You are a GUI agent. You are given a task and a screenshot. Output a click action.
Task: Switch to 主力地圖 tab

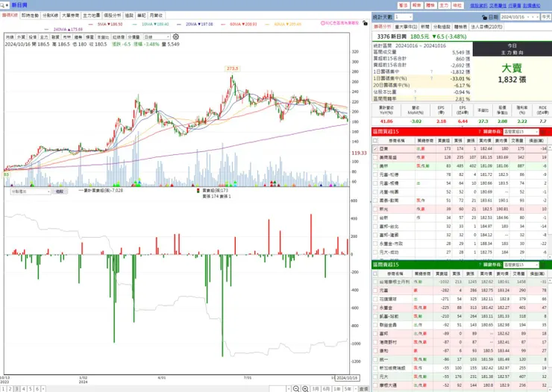92,16
